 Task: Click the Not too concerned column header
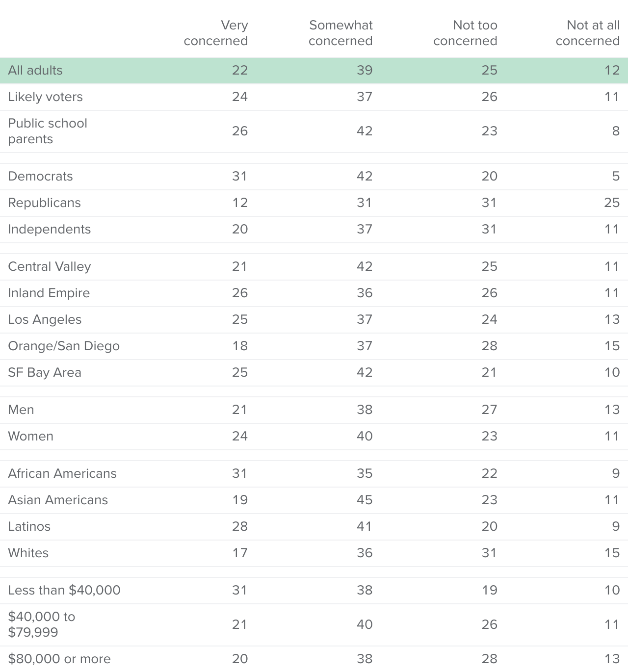pyautogui.click(x=465, y=33)
